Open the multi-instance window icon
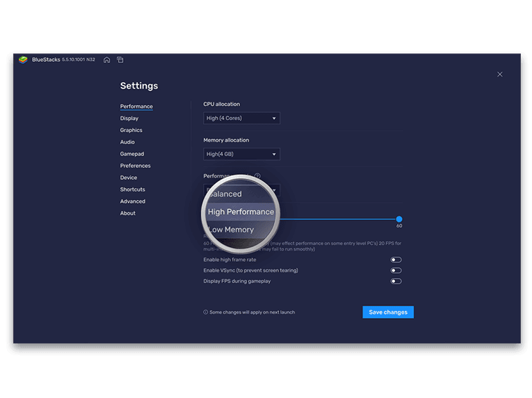 click(x=120, y=60)
